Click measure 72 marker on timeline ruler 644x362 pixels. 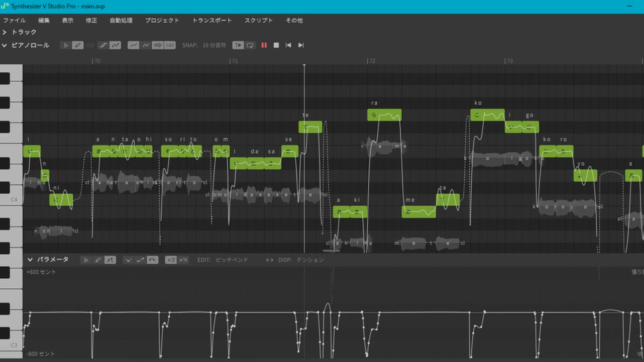coord(372,61)
